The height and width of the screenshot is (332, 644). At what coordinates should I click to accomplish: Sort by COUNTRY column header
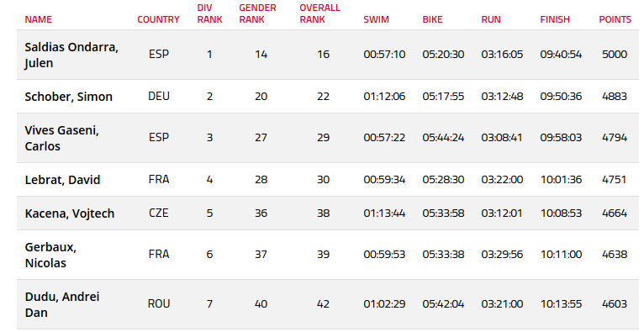[158, 19]
